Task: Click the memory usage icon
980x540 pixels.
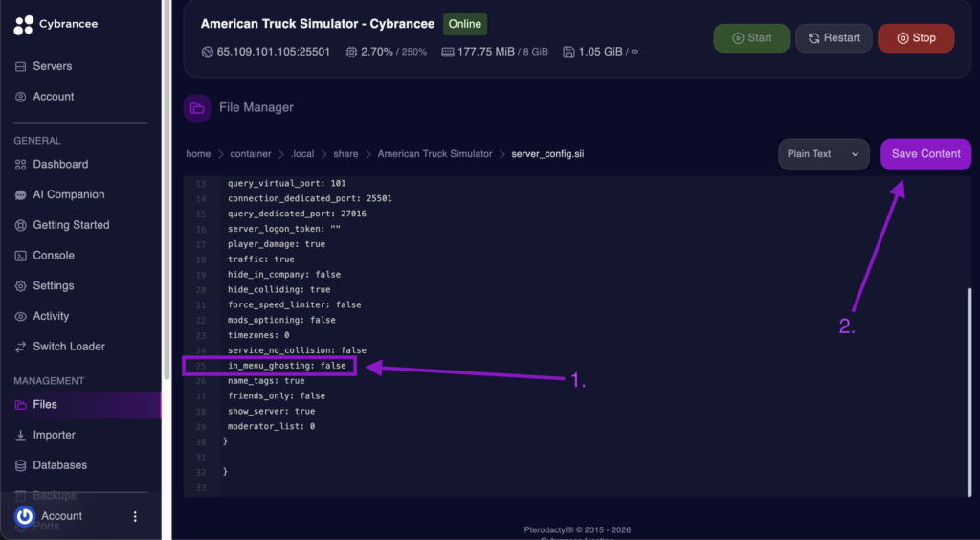Action: point(448,52)
